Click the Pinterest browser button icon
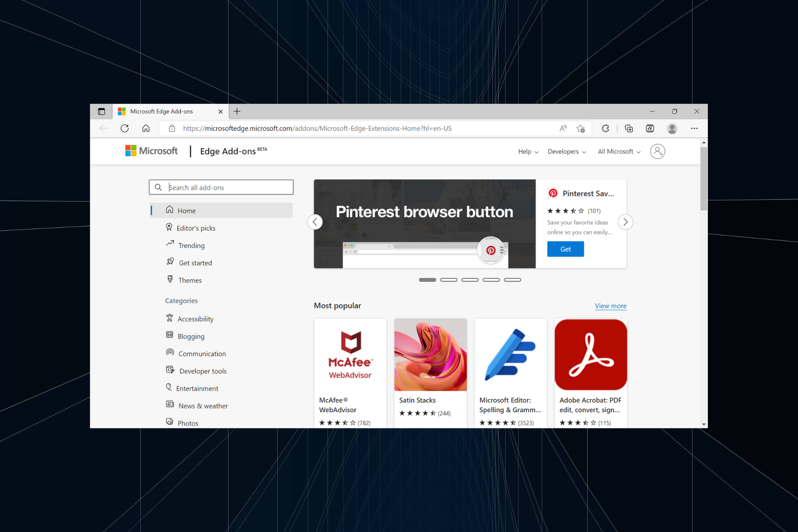The image size is (798, 532). [x=492, y=251]
